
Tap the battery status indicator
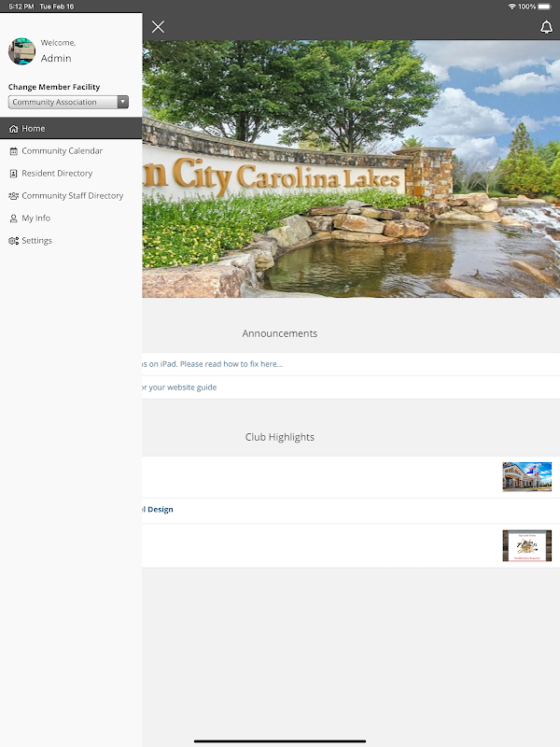(545, 7)
